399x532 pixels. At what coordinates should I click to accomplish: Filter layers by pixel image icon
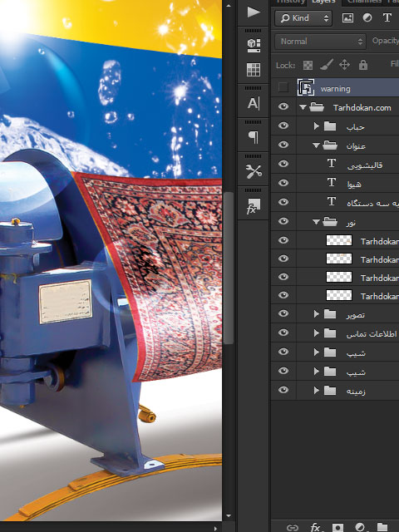pos(347,18)
